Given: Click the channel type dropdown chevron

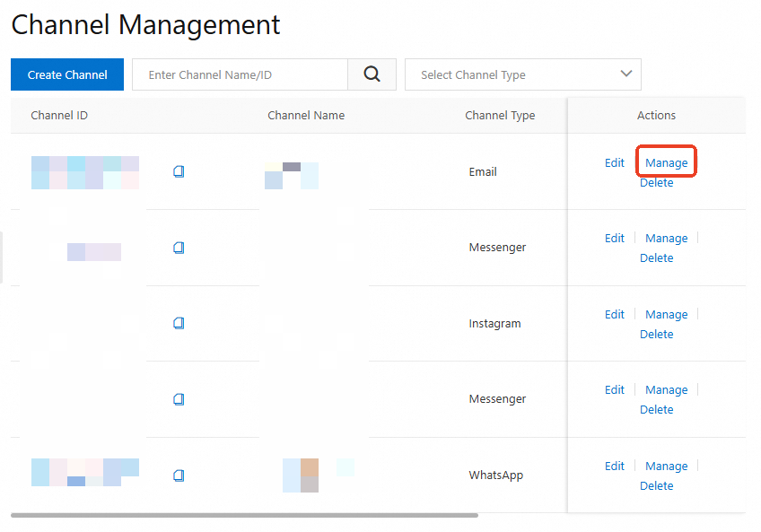Looking at the screenshot, I should [x=625, y=74].
